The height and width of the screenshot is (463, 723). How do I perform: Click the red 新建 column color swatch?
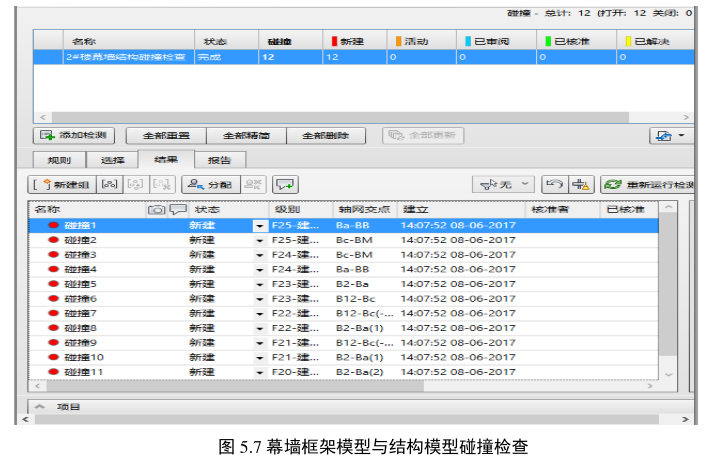click(334, 42)
